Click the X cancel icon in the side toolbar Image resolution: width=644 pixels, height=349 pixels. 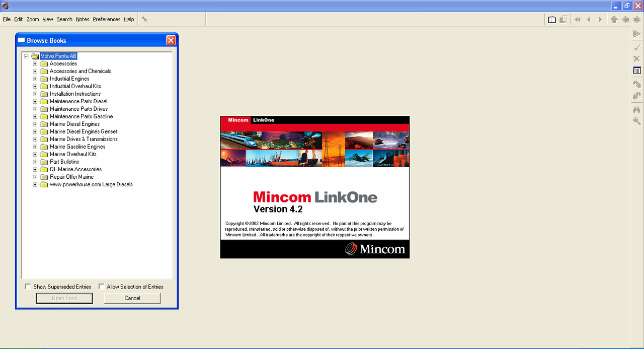636,59
